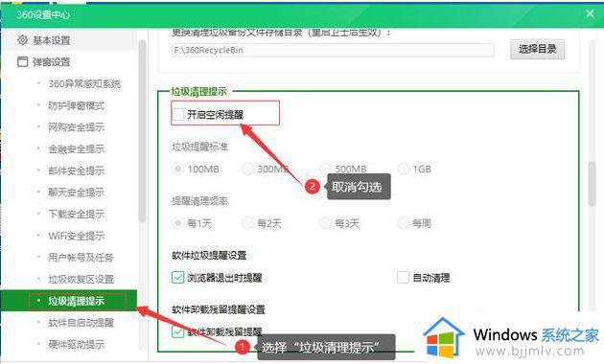Click the window icon beside 弹窗设置
The height and width of the screenshot is (364, 604).
(x=23, y=61)
